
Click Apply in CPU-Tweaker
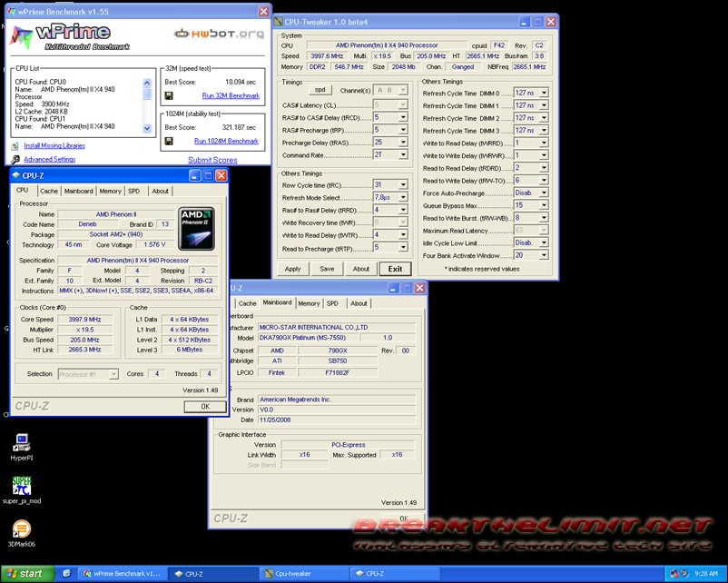pos(293,269)
